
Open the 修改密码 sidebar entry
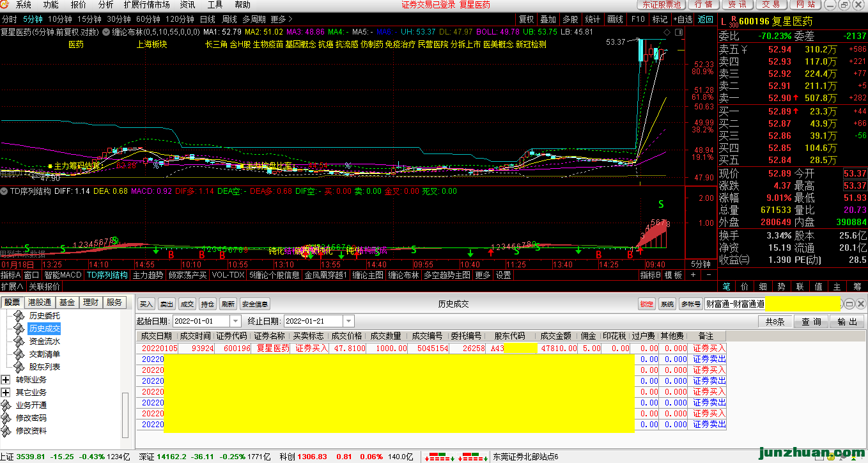31,418
